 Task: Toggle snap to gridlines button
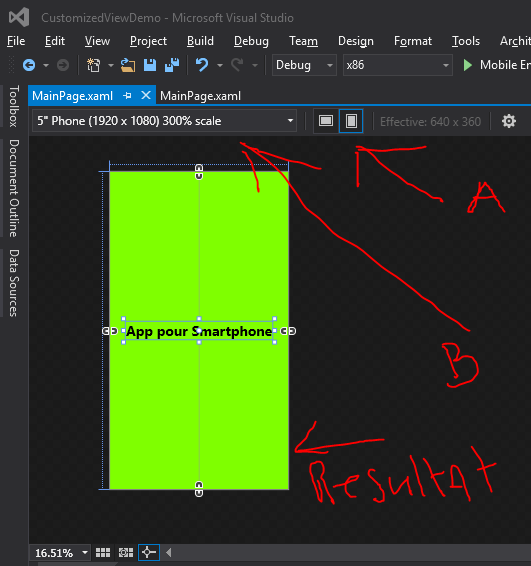click(126, 552)
